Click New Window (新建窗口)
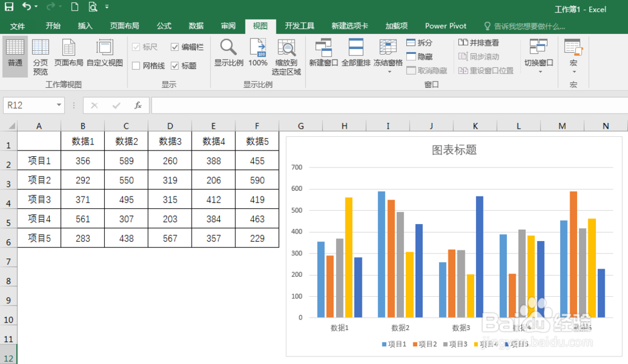 point(323,53)
